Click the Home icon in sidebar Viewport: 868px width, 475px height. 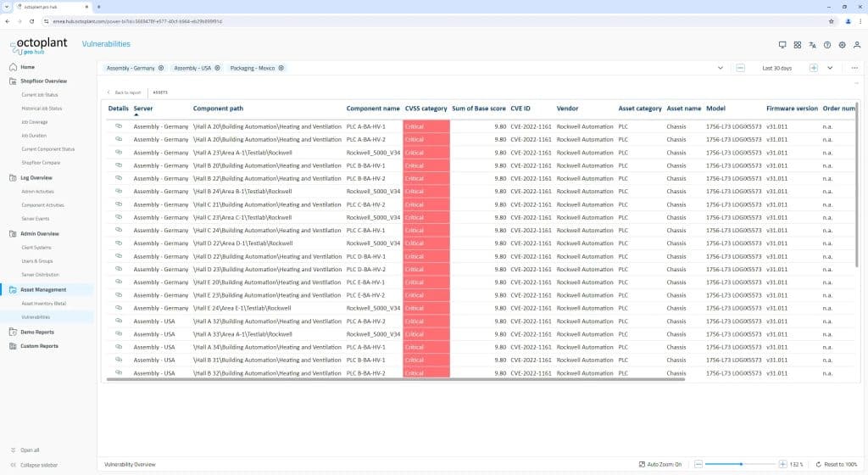(14, 67)
